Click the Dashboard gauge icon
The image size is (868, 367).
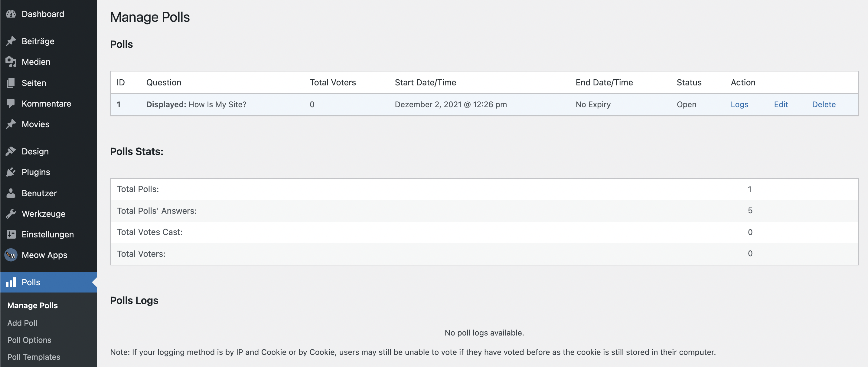pos(11,14)
